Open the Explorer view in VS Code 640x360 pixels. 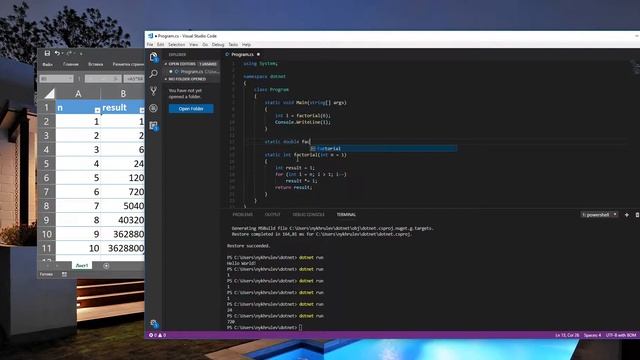tap(153, 57)
